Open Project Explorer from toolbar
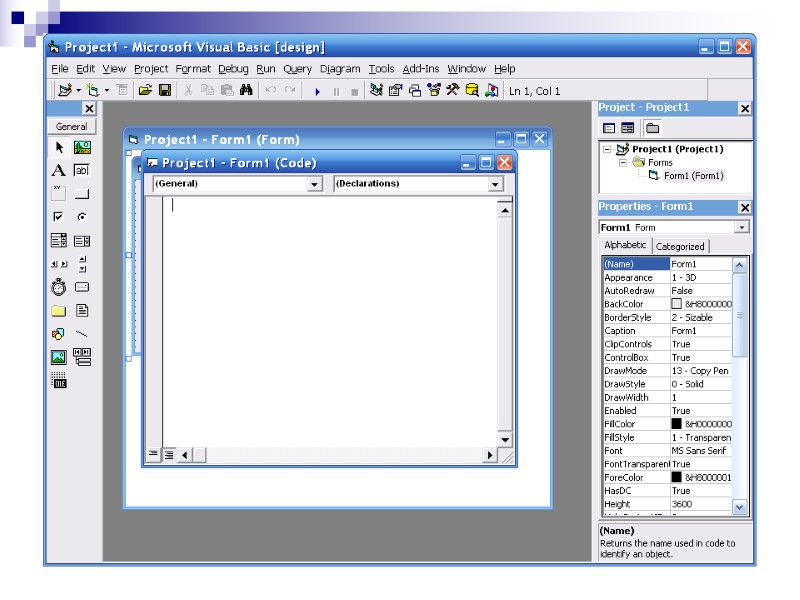This screenshot has height=600, width=800. (376, 90)
